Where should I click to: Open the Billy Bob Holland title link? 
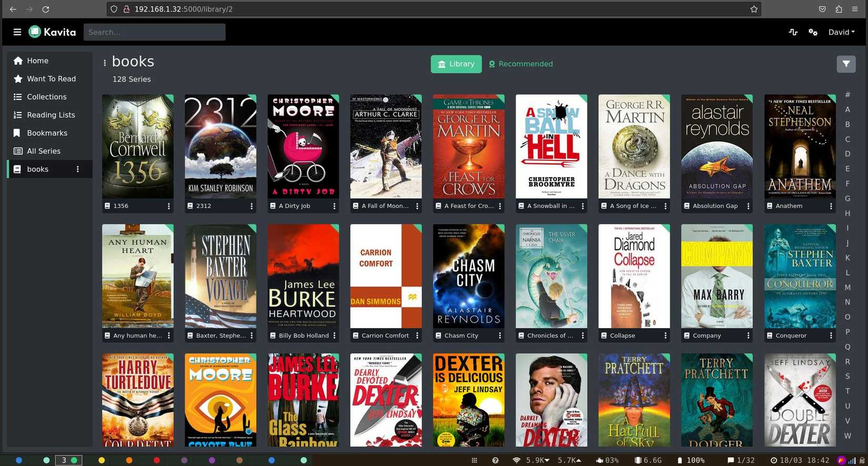(x=304, y=336)
